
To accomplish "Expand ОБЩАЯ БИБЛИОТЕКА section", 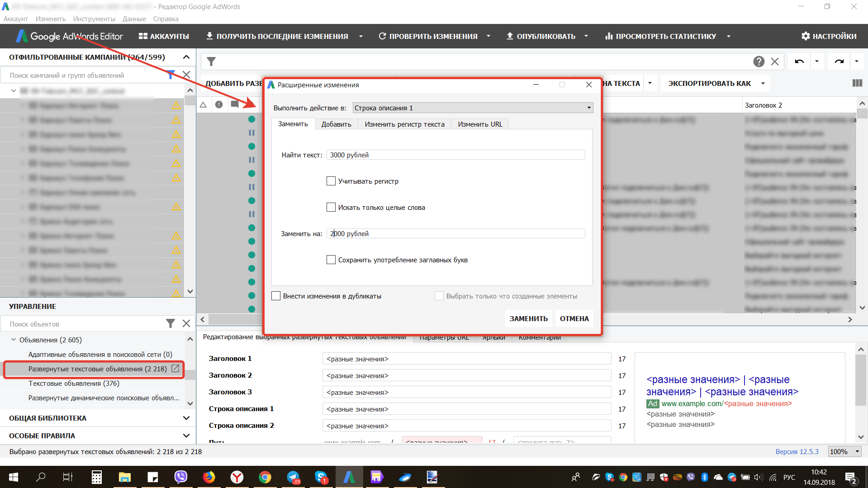I will click(186, 418).
